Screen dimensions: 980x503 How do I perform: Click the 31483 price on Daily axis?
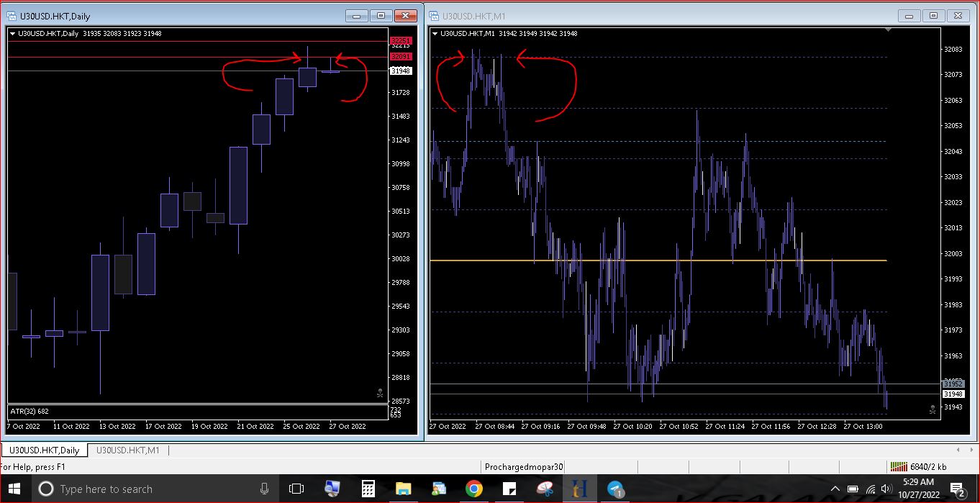click(x=400, y=116)
